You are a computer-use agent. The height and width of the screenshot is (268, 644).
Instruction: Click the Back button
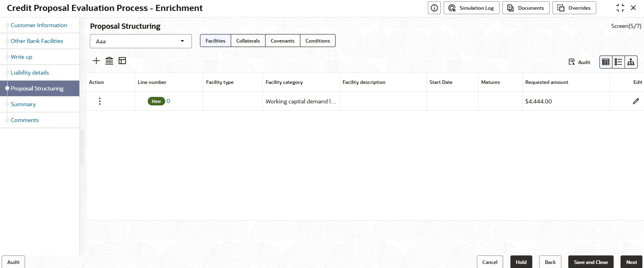click(x=550, y=262)
